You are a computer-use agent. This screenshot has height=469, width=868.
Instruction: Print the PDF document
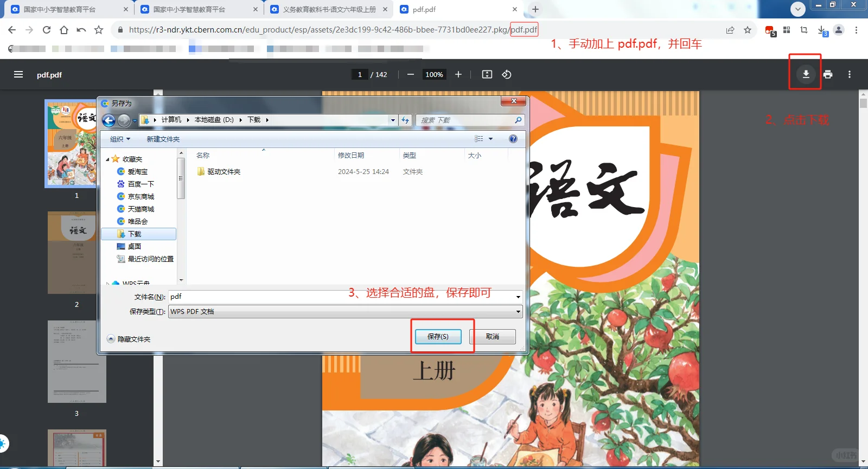click(828, 74)
